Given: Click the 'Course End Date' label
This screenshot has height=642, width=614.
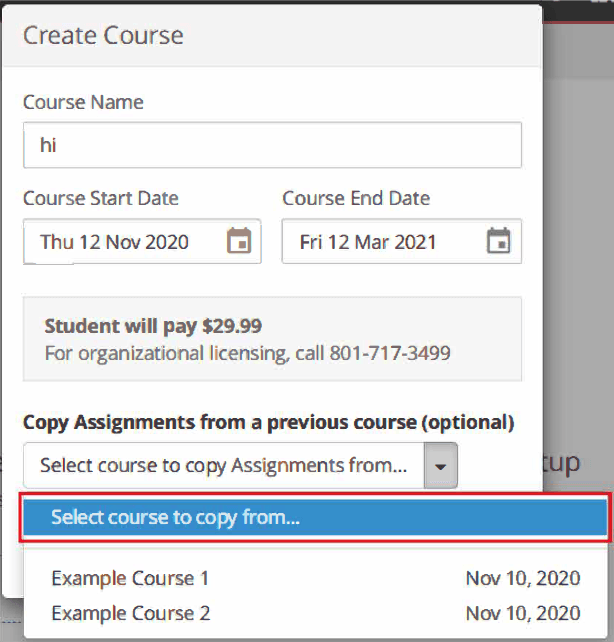Looking at the screenshot, I should point(356,198).
